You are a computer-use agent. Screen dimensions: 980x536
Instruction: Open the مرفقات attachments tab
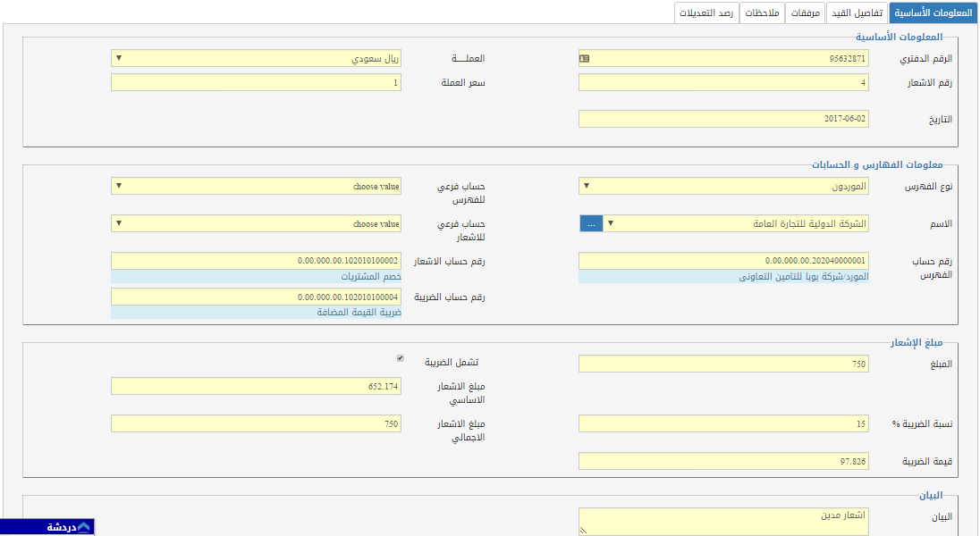806,13
